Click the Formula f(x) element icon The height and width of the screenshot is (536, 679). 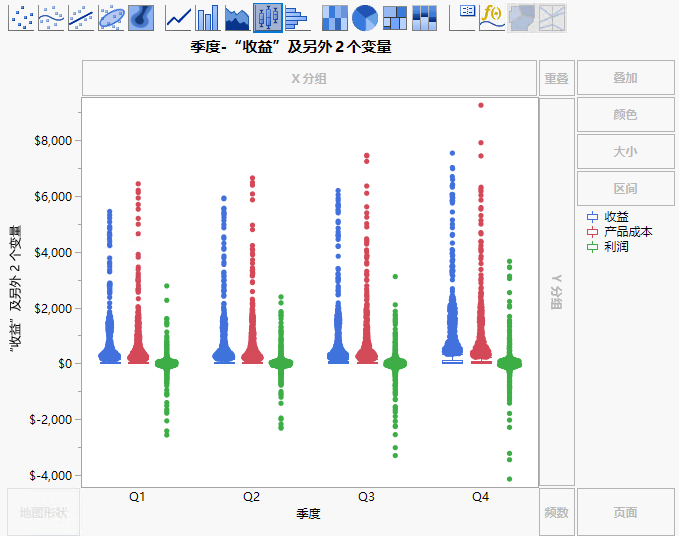[492, 16]
